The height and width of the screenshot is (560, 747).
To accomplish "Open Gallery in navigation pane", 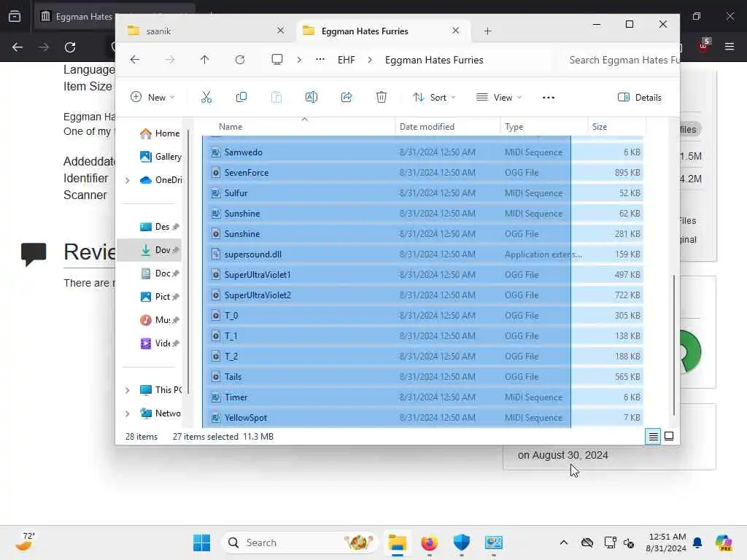I will point(160,157).
